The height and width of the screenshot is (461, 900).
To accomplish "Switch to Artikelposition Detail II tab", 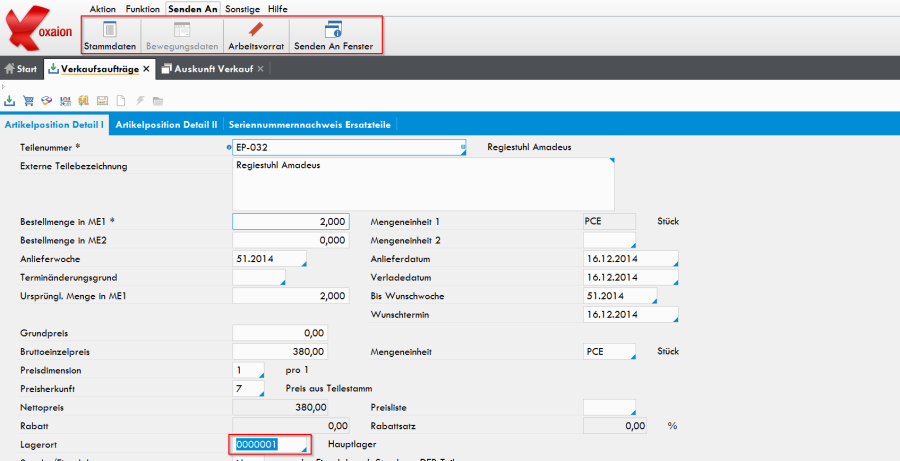I will (x=166, y=124).
